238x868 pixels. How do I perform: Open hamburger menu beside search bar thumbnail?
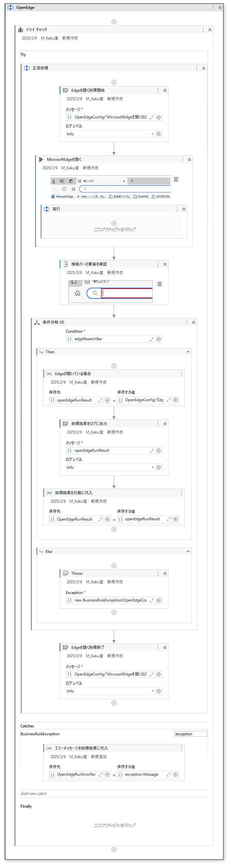pos(159,284)
